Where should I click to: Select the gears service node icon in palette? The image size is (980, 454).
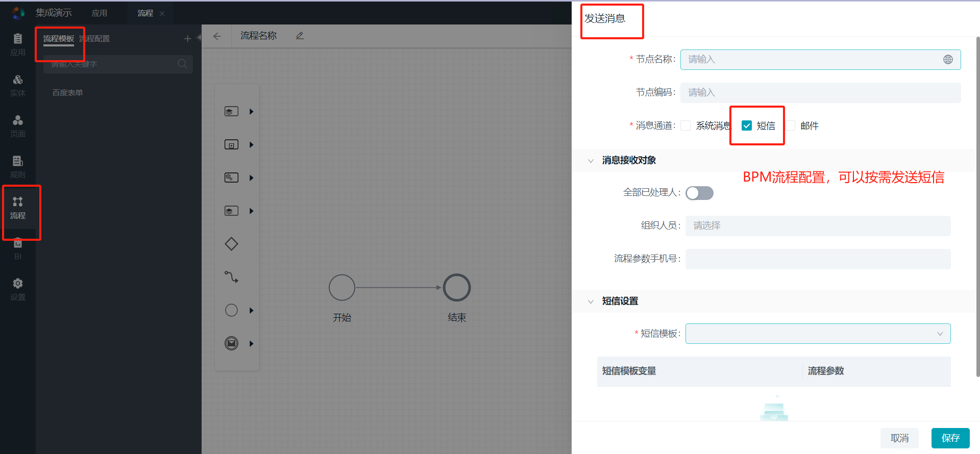click(x=231, y=178)
